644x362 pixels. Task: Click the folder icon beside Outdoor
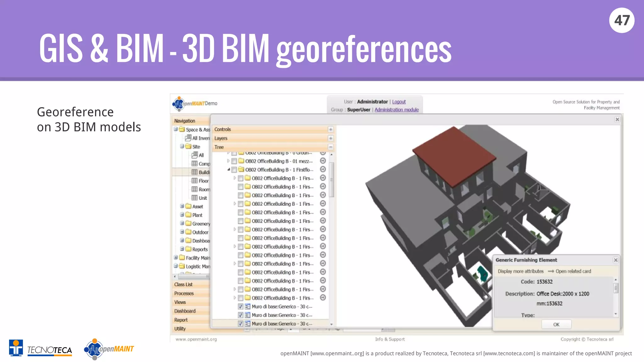(x=188, y=232)
